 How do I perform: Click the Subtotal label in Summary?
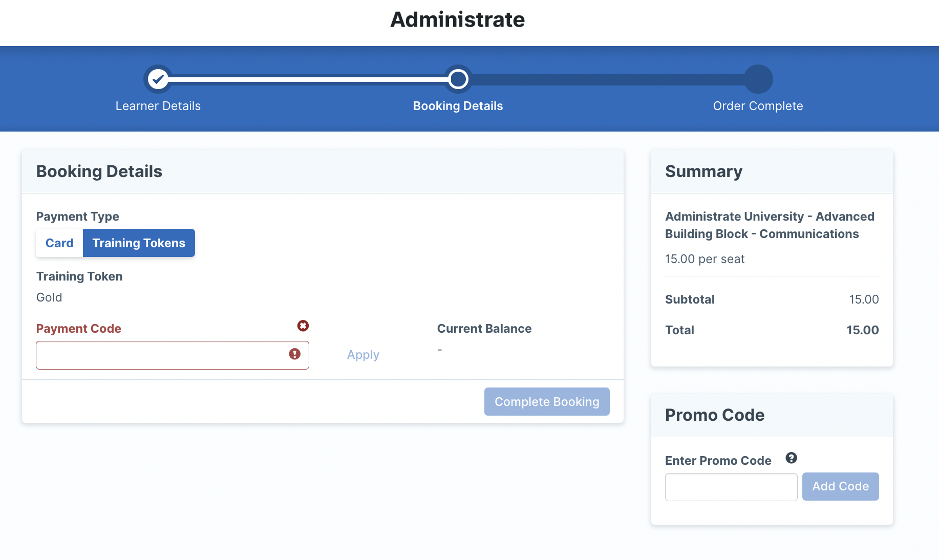coord(690,299)
